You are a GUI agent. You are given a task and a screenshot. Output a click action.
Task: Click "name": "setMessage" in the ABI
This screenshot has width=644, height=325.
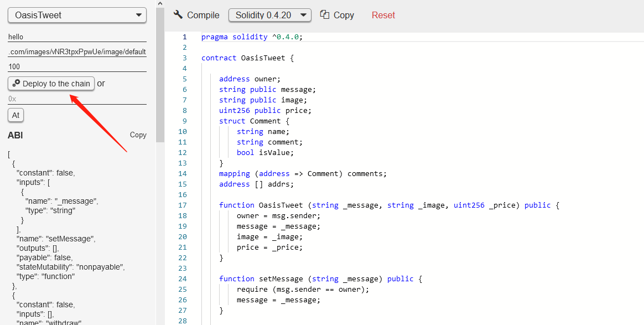click(56, 239)
